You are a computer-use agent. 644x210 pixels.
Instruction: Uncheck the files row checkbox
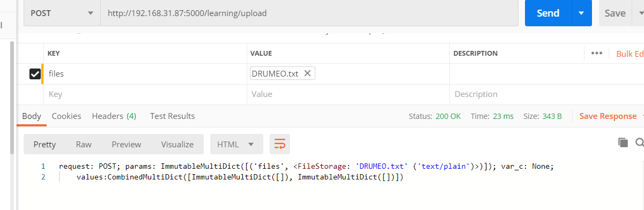point(35,74)
